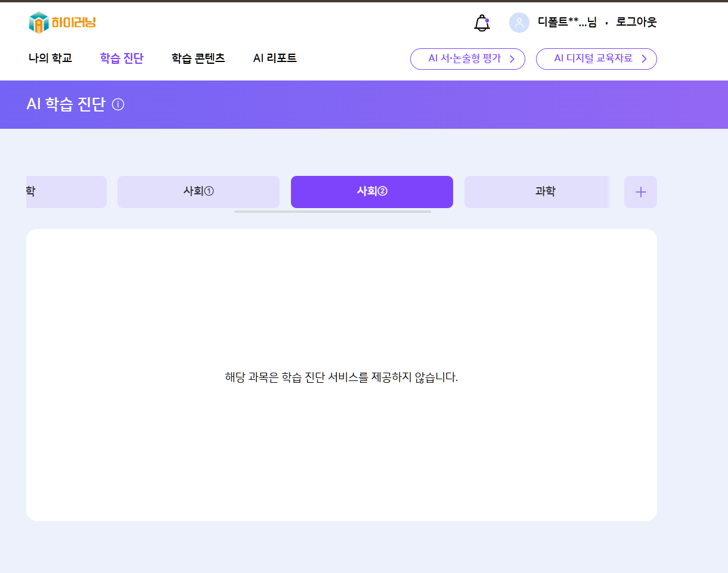Click the arrow in AI 서·논술형 평가
The image size is (728, 573).
click(x=512, y=59)
